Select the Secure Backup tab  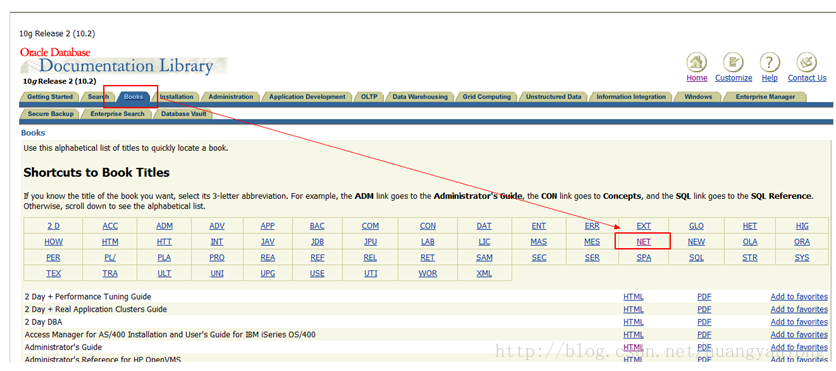(x=50, y=114)
